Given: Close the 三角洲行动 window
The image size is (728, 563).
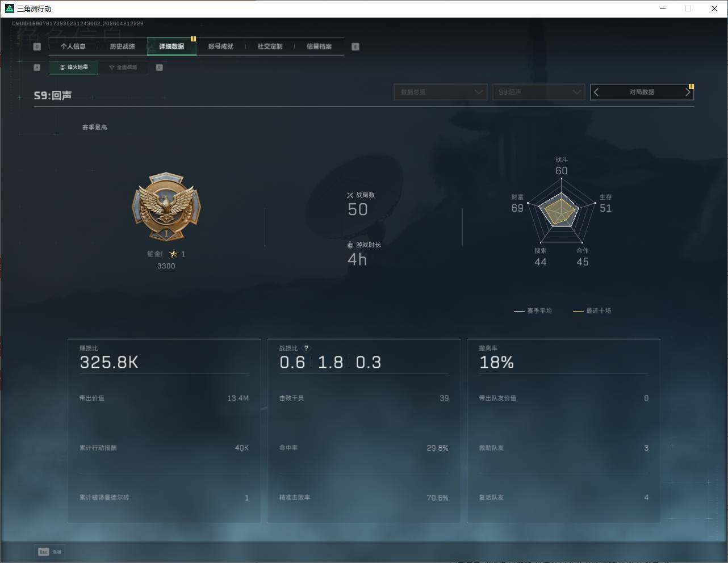Looking at the screenshot, I should pyautogui.click(x=714, y=9).
